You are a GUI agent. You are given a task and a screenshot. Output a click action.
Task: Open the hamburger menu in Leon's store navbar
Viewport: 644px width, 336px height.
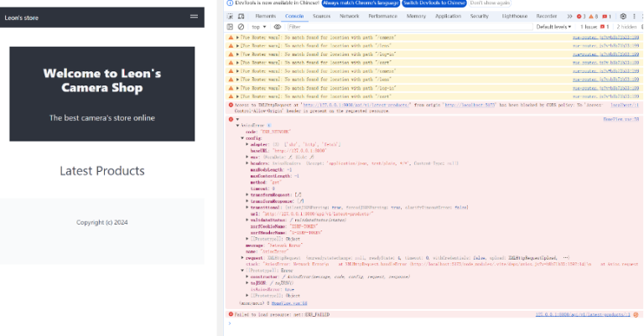tap(195, 17)
